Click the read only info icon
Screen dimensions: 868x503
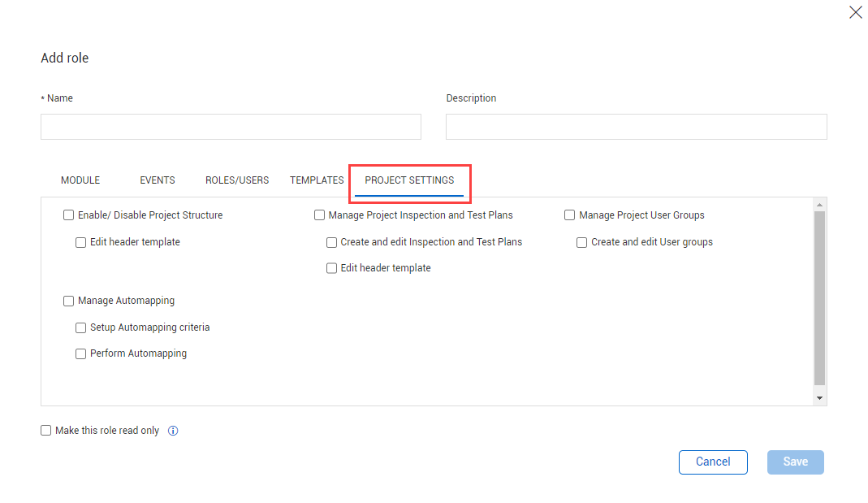173,431
